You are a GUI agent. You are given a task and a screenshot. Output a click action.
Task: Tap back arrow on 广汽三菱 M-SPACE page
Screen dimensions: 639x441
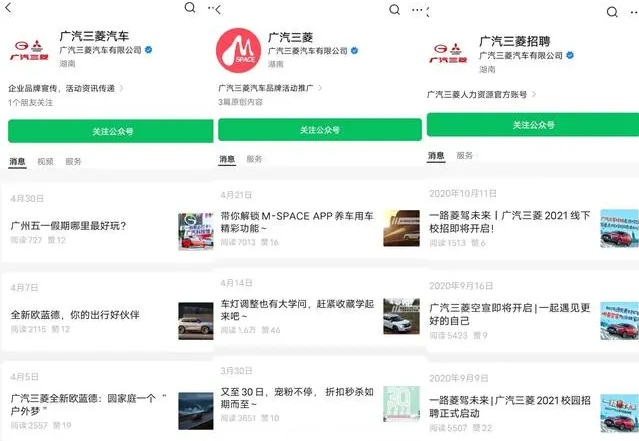[218, 9]
